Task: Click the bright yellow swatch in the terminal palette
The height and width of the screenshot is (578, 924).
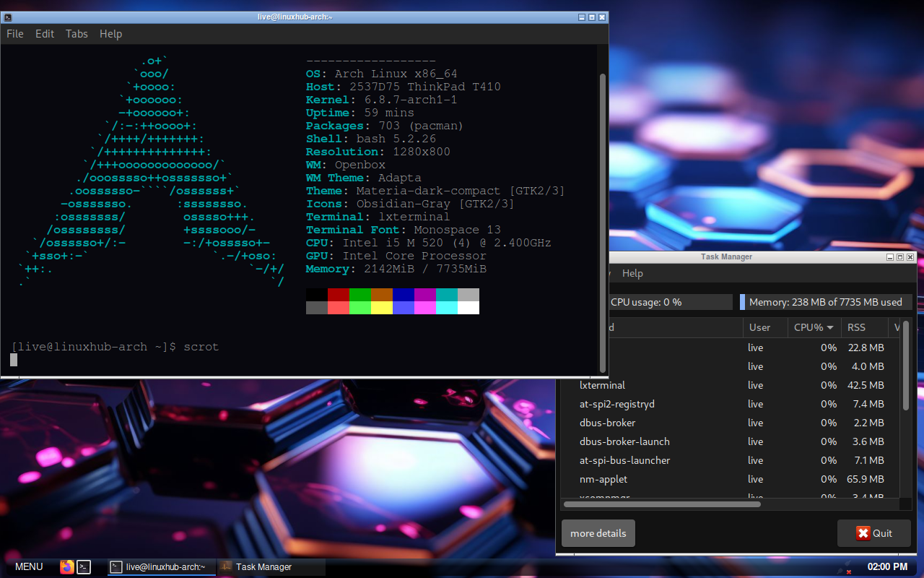Action: [x=382, y=308]
